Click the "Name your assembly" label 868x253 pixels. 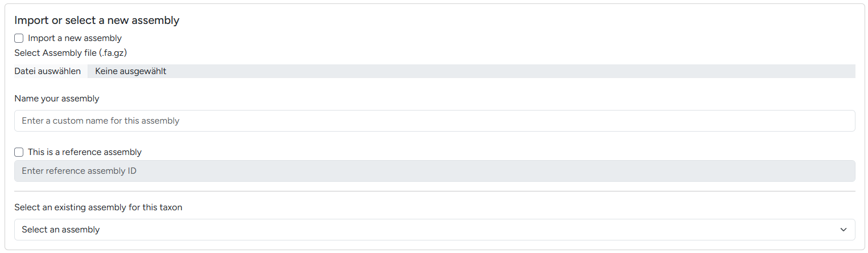[x=57, y=99]
